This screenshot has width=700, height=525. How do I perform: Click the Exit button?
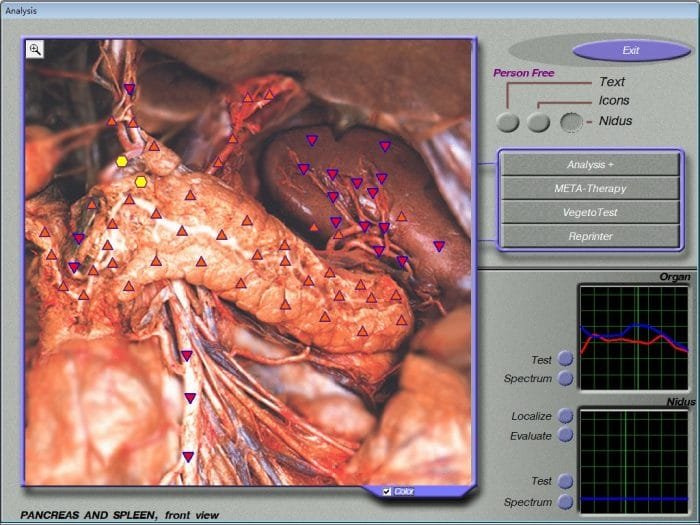[631, 50]
